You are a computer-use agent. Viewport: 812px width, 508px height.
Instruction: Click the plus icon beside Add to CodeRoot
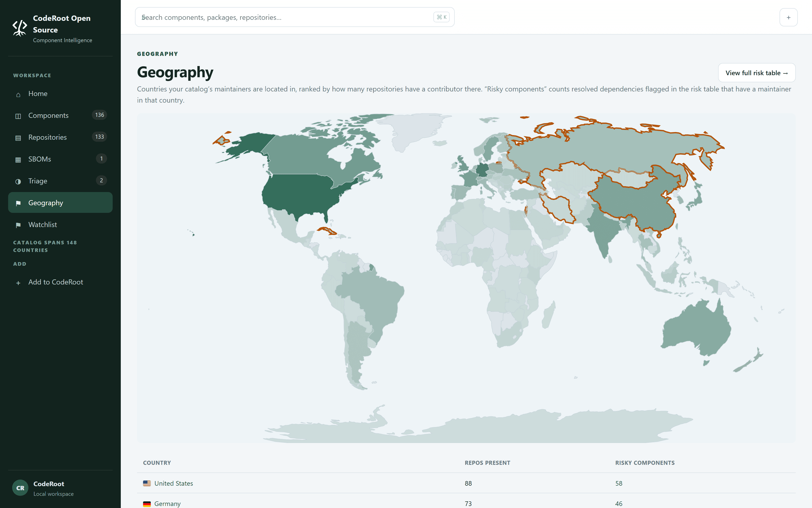[x=18, y=282]
